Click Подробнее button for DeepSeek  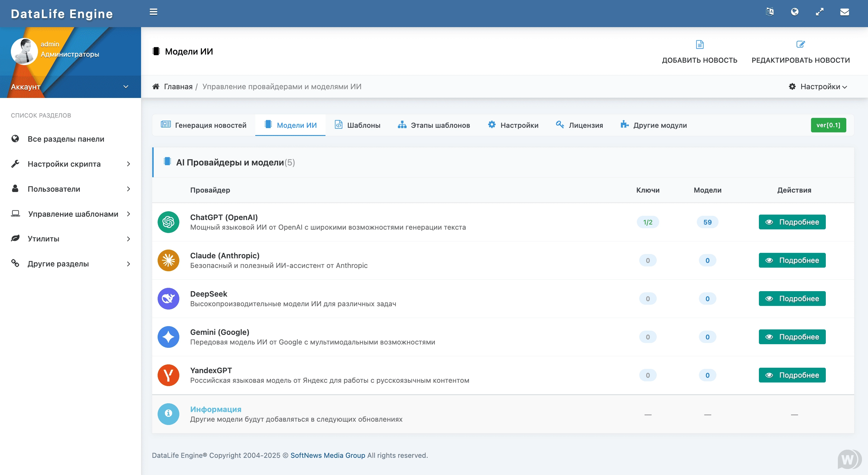[x=792, y=298]
